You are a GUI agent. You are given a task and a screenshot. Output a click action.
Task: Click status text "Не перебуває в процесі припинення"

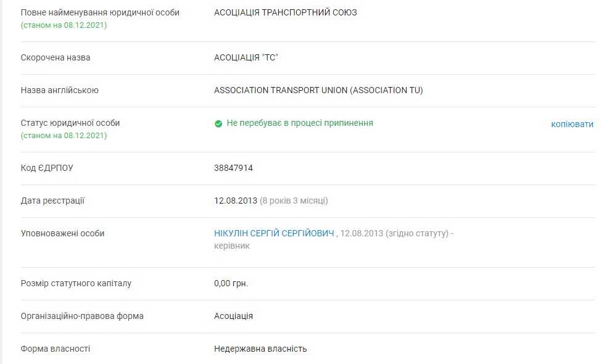tap(300, 123)
